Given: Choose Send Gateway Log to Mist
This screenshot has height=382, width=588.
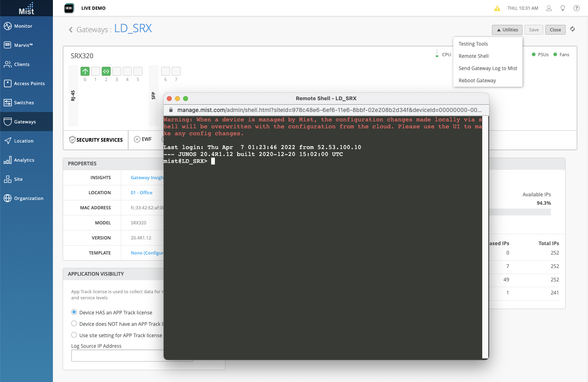Looking at the screenshot, I should [x=487, y=68].
